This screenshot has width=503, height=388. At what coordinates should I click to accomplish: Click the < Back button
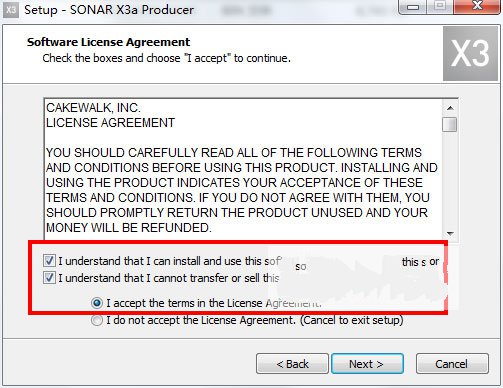[x=292, y=364]
